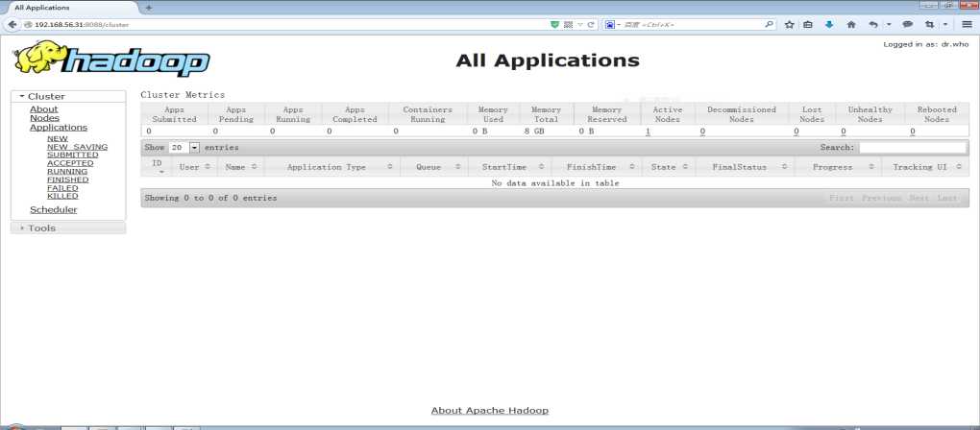Open dropdown next to undo arrow icon
The image size is (980, 430).
pyautogui.click(x=889, y=24)
